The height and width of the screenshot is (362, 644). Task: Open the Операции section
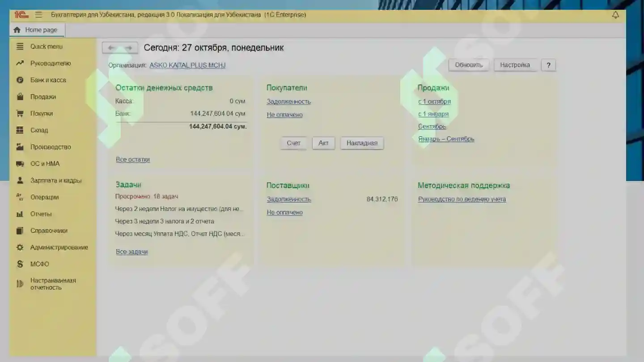coord(44,197)
